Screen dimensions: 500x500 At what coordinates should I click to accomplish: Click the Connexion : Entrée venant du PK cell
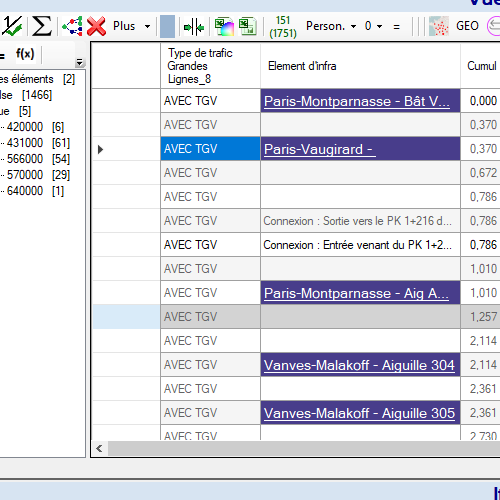pyautogui.click(x=360, y=245)
